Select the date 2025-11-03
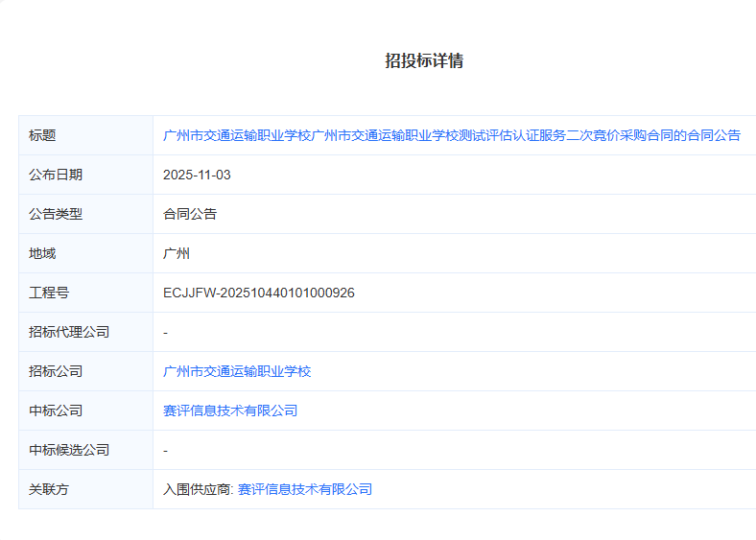This screenshot has width=756, height=540. [197, 175]
